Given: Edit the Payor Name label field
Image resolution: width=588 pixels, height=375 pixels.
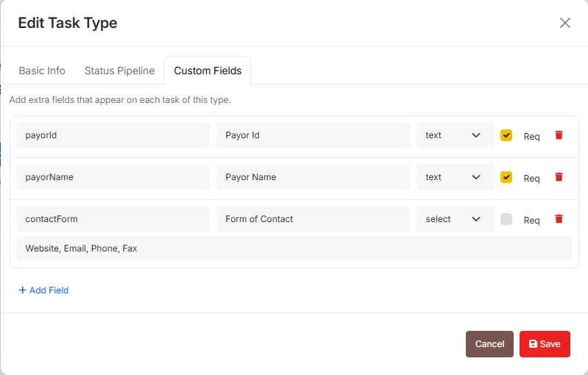Looking at the screenshot, I should 313,177.
